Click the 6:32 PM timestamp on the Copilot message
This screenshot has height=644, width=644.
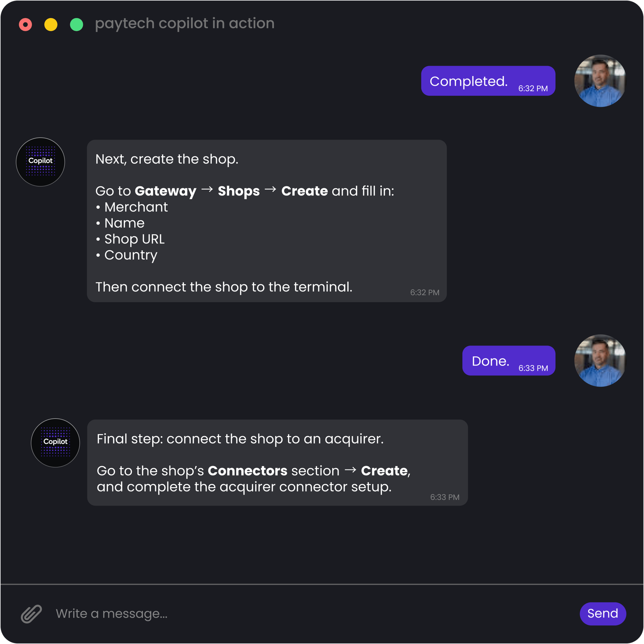tap(424, 292)
